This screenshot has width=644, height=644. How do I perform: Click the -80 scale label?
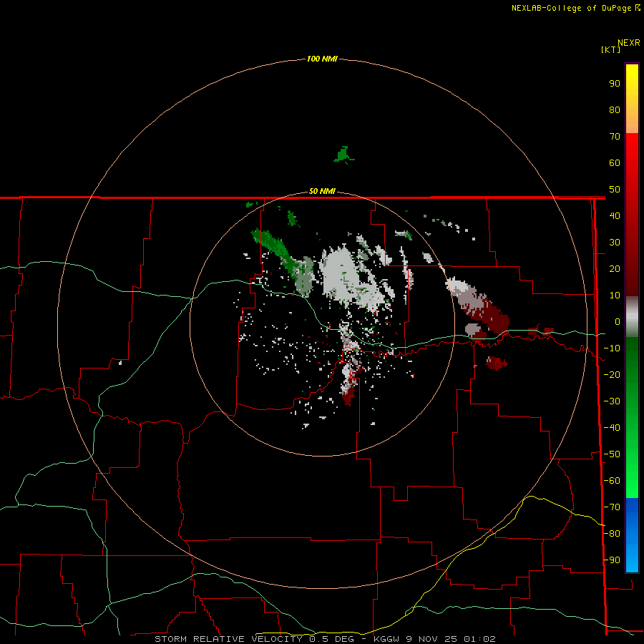tap(612, 534)
